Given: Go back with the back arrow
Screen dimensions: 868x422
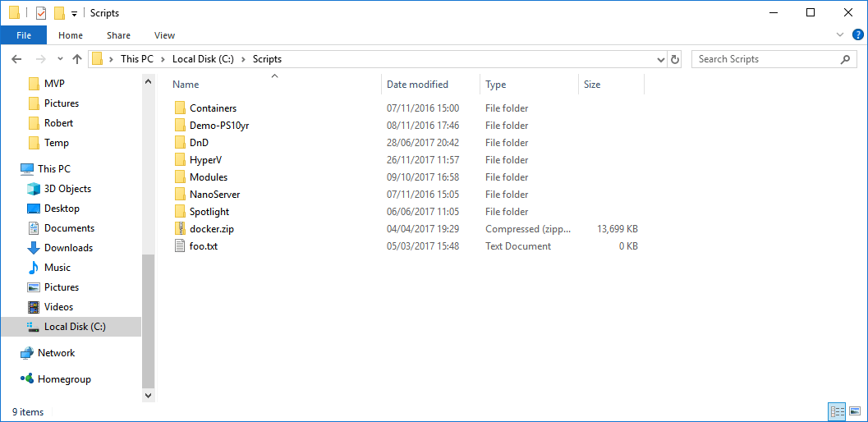Looking at the screenshot, I should click(16, 59).
